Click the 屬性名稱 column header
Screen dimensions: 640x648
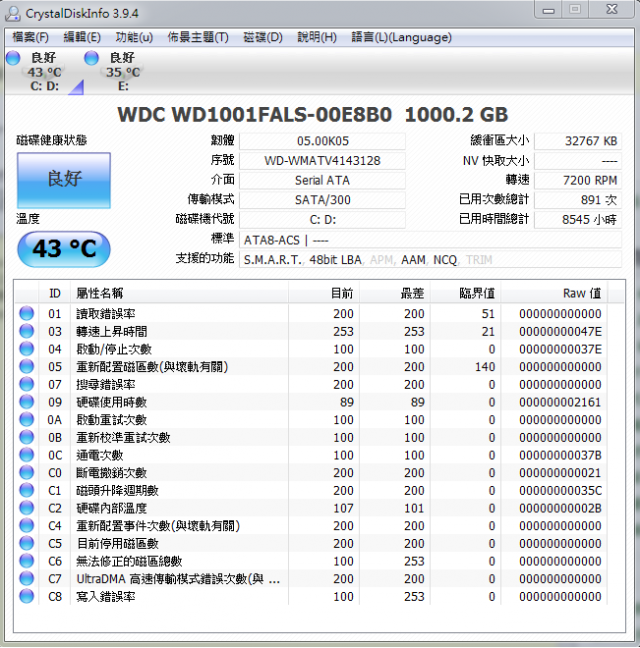(x=179, y=293)
